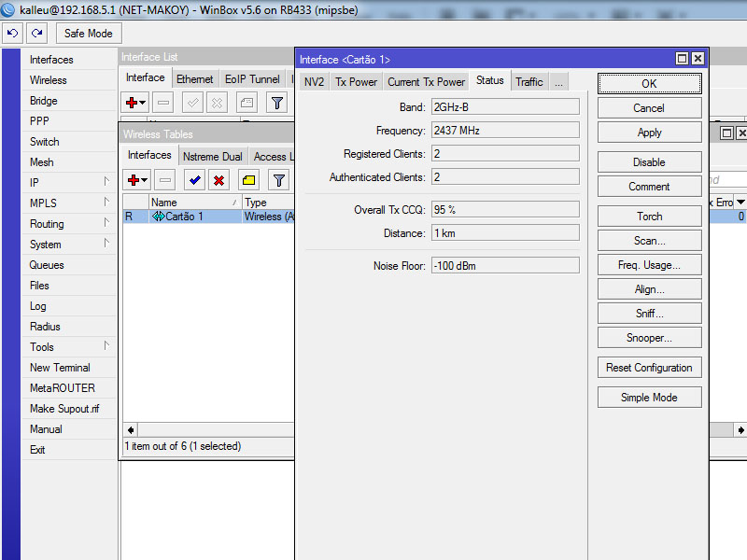Click the remove minus button in Interface List
Screen dimensions: 747x560
point(162,103)
